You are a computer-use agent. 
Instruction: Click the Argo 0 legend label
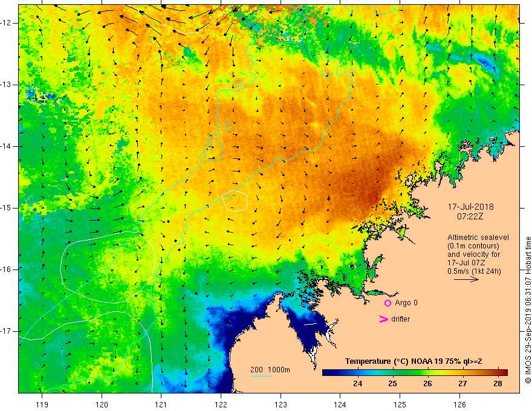tap(406, 303)
